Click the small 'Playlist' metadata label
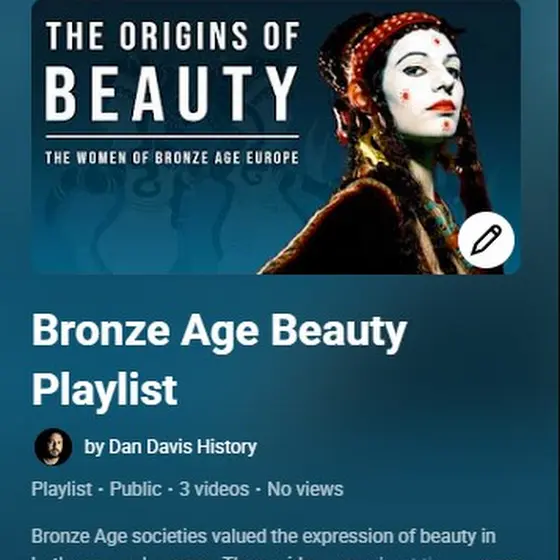 coord(62,489)
